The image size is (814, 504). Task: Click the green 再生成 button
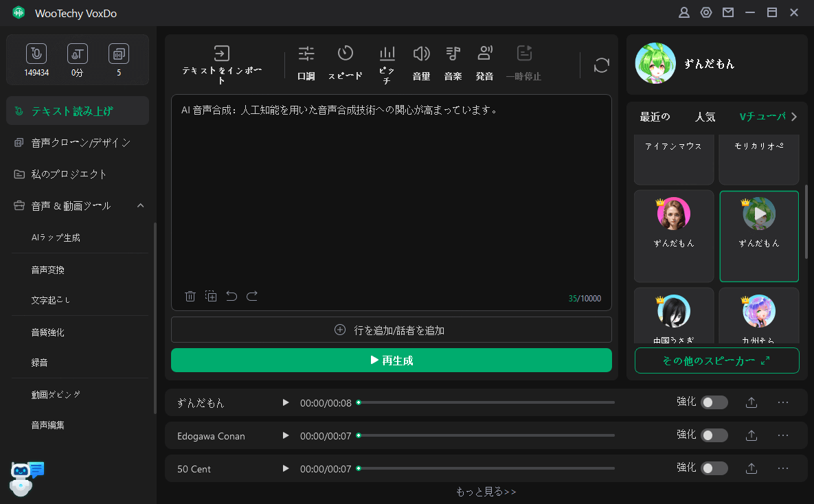[392, 360]
